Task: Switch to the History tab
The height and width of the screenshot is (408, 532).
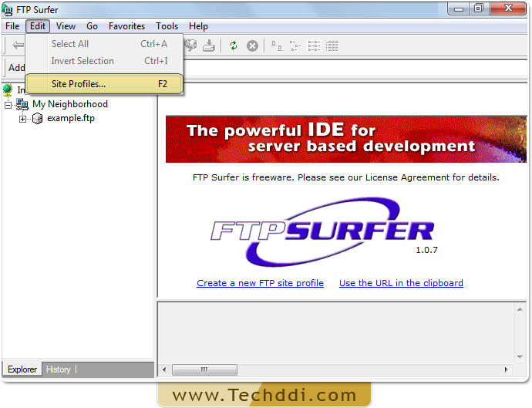Action: (x=59, y=369)
